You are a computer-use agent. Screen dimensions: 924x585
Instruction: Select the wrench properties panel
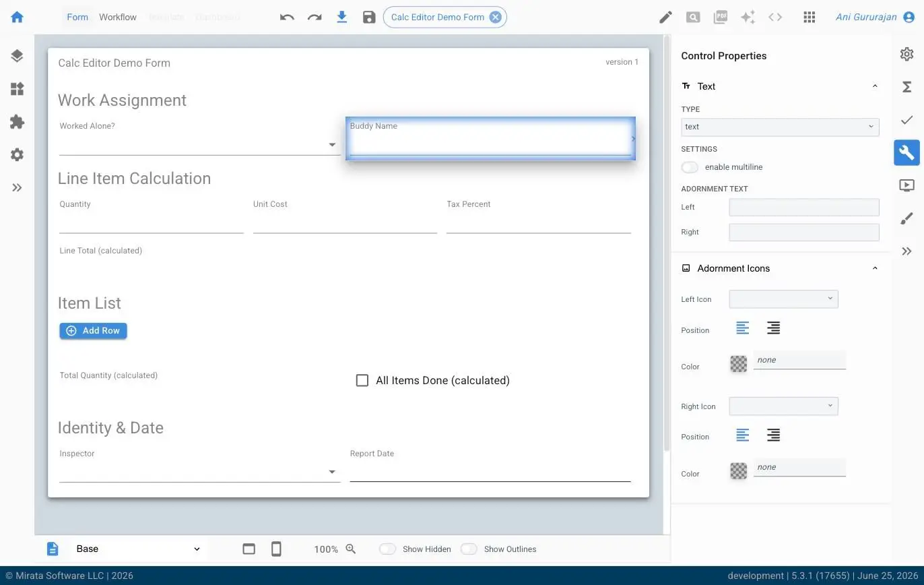pos(907,153)
